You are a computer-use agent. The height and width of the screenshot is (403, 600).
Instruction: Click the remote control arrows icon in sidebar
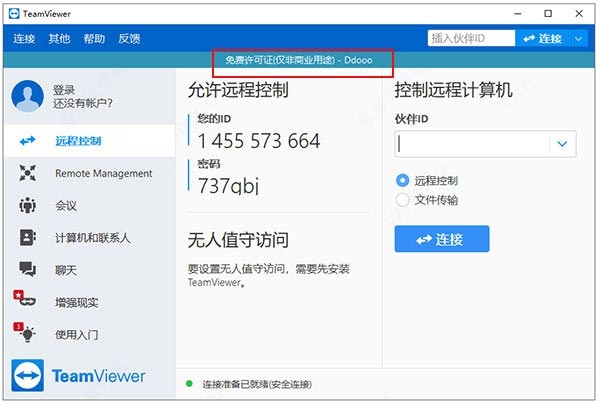point(28,141)
